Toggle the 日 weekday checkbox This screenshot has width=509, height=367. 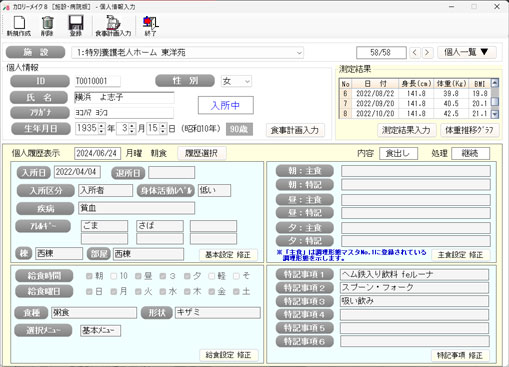pyautogui.click(x=89, y=292)
